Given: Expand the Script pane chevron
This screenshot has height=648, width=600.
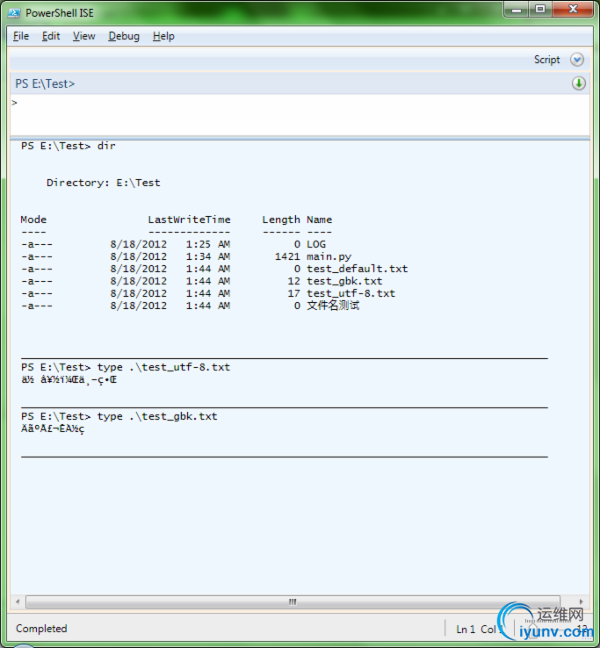Looking at the screenshot, I should 577,60.
